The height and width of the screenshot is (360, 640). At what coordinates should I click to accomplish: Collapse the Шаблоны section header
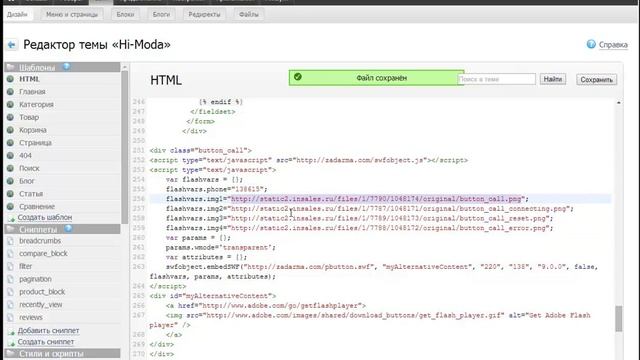(62, 67)
